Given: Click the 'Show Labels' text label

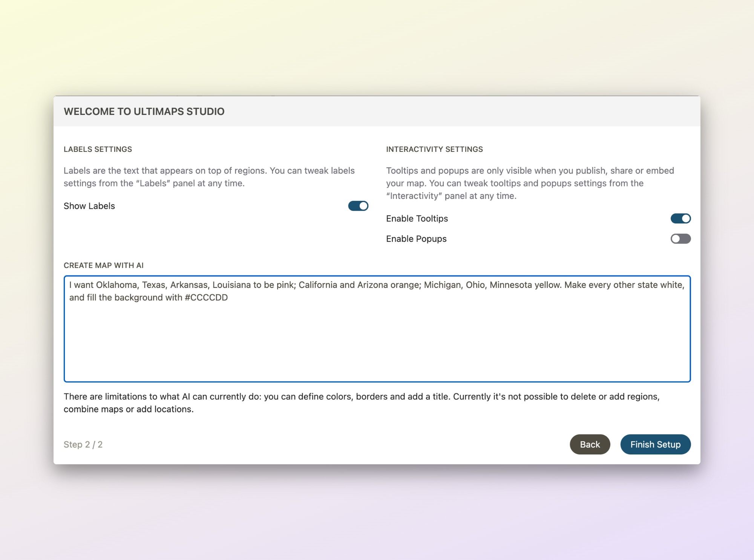Looking at the screenshot, I should coord(89,206).
